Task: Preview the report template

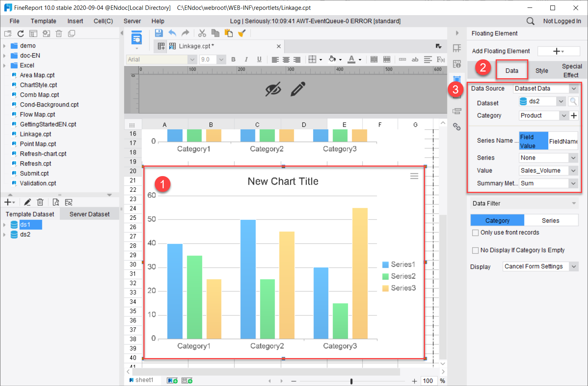Action: coord(137,39)
